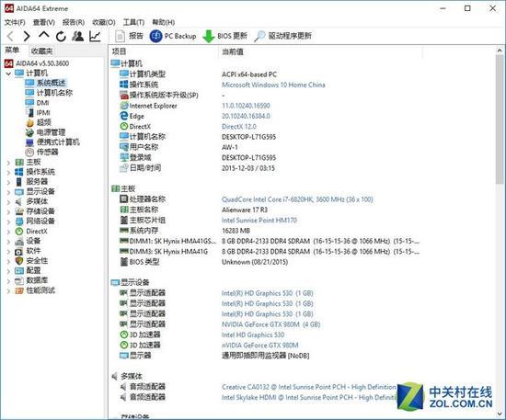Viewport: 506px width, 420px height.
Task: Select 传感器 sensor tree item
Action: coord(42,153)
